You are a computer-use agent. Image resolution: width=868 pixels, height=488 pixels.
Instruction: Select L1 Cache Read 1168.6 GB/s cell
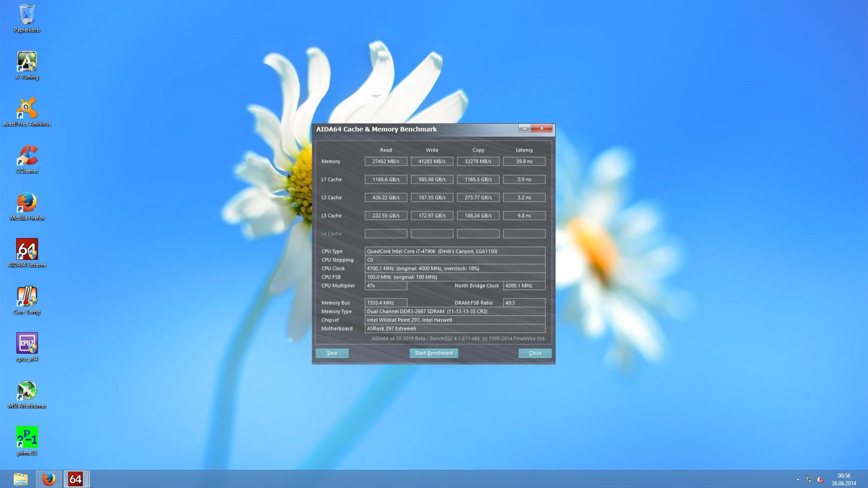386,180
